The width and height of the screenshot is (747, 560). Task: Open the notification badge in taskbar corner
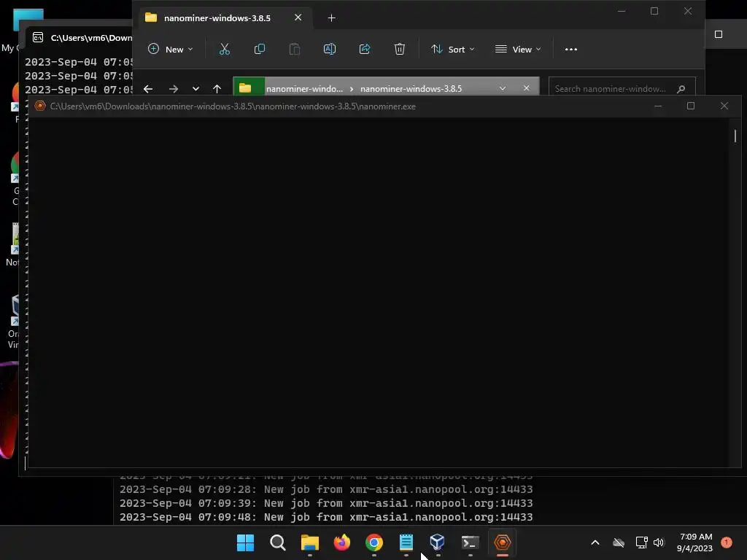727,542
